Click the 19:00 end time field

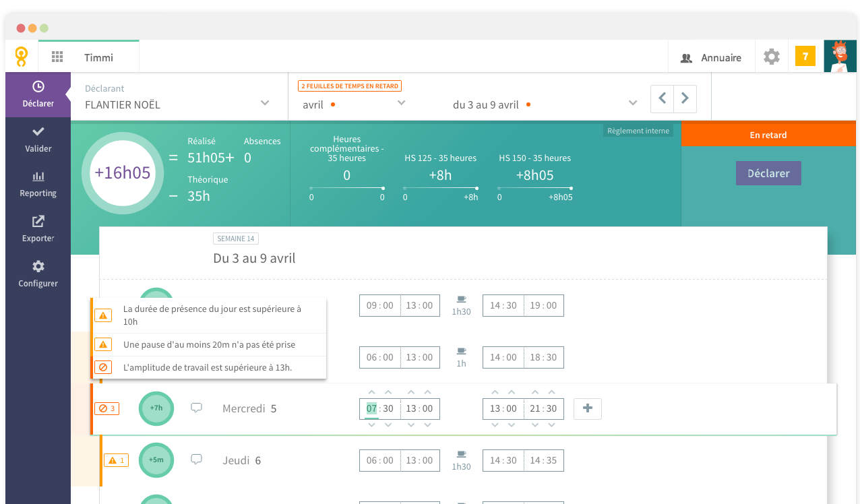(x=543, y=305)
